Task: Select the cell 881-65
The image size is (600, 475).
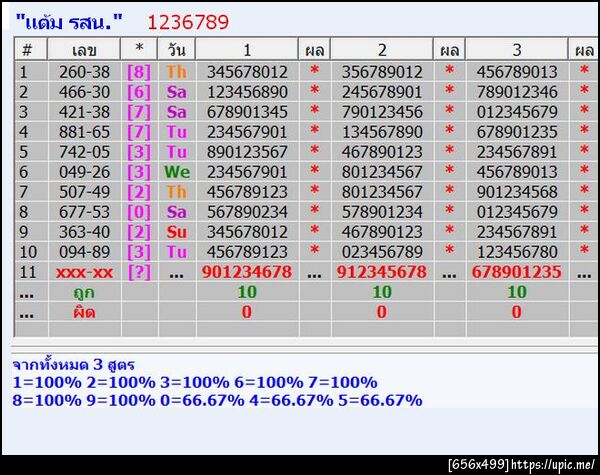Action: [84, 132]
